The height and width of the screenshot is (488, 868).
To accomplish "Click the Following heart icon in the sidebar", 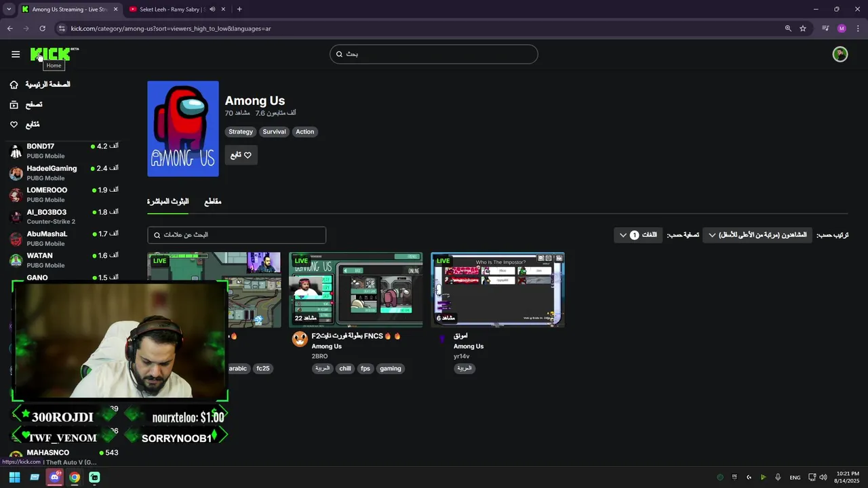I will [x=14, y=125].
